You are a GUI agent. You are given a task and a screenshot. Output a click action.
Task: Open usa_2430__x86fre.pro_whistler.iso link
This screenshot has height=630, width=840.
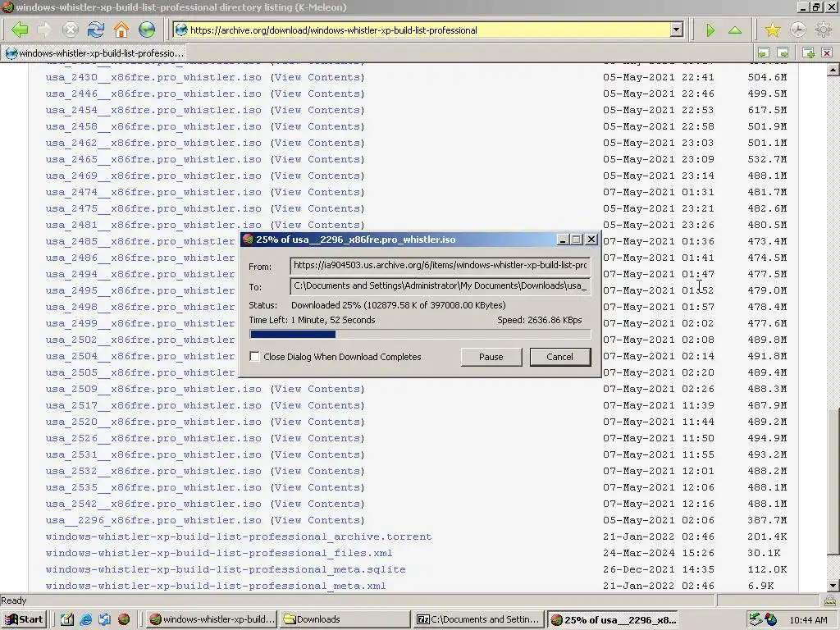coord(153,77)
